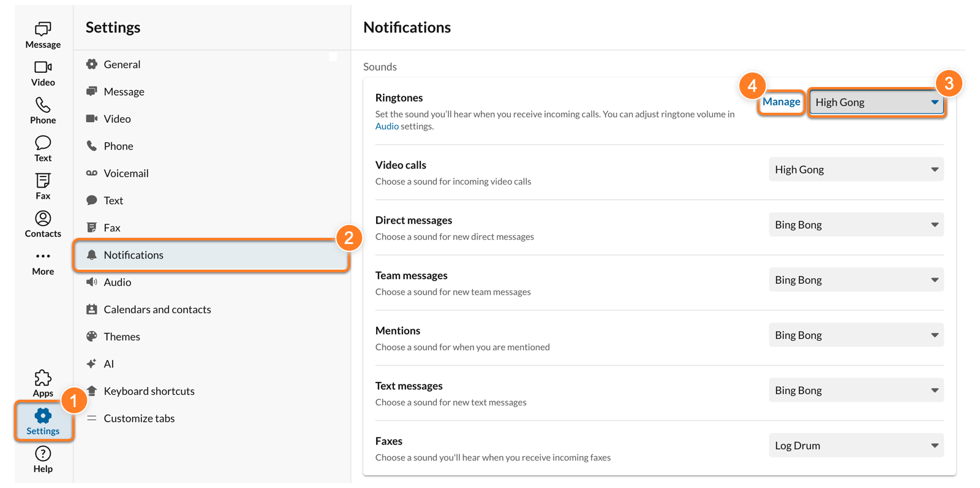
Task: Open Audio settings via the inline link
Action: pos(386,126)
